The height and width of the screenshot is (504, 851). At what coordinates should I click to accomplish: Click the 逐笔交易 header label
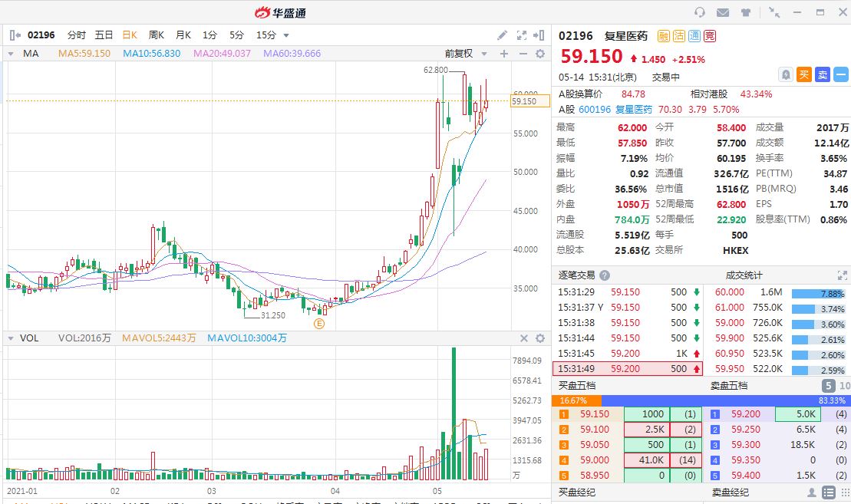click(576, 275)
